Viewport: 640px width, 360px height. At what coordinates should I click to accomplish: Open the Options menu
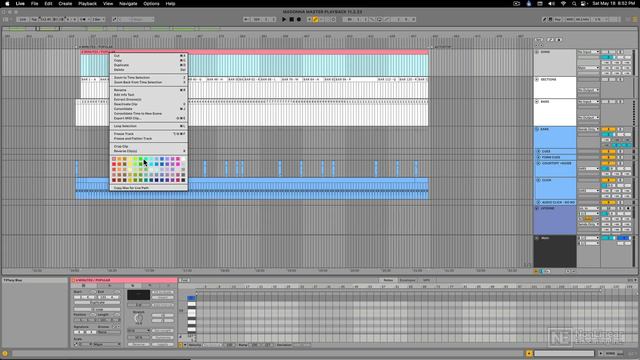[x=151, y=4]
